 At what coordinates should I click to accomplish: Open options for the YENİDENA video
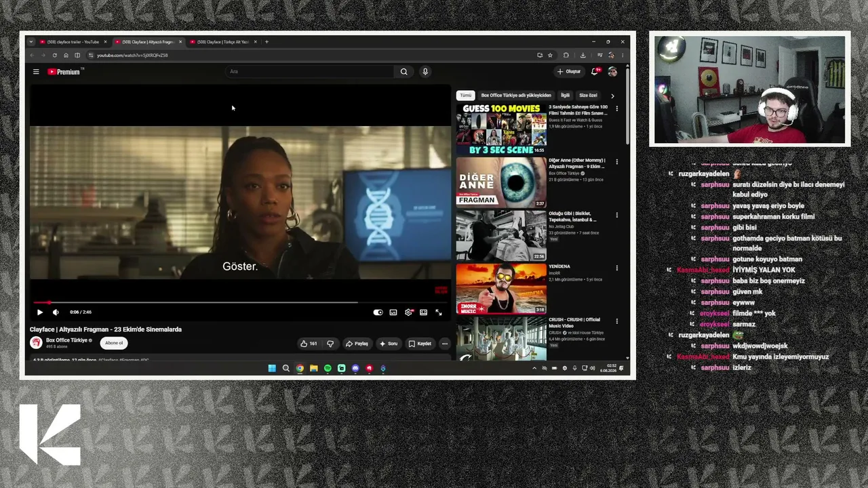coord(616,268)
